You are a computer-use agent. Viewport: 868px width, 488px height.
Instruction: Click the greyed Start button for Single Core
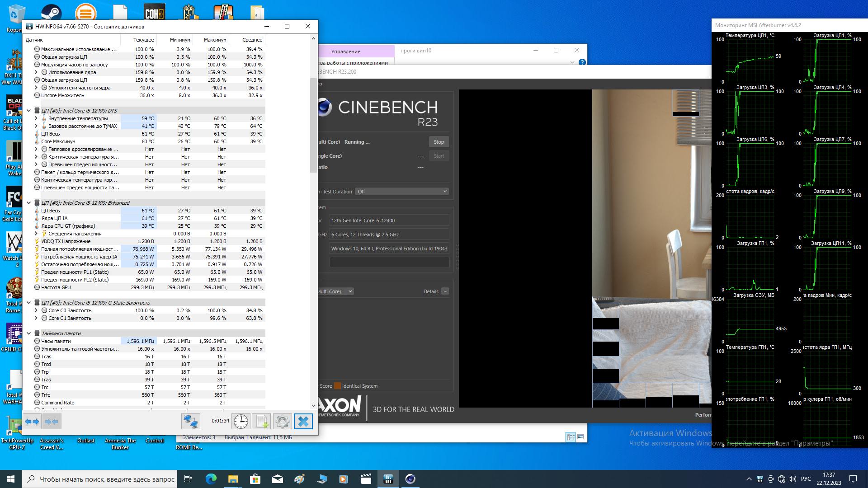click(439, 156)
